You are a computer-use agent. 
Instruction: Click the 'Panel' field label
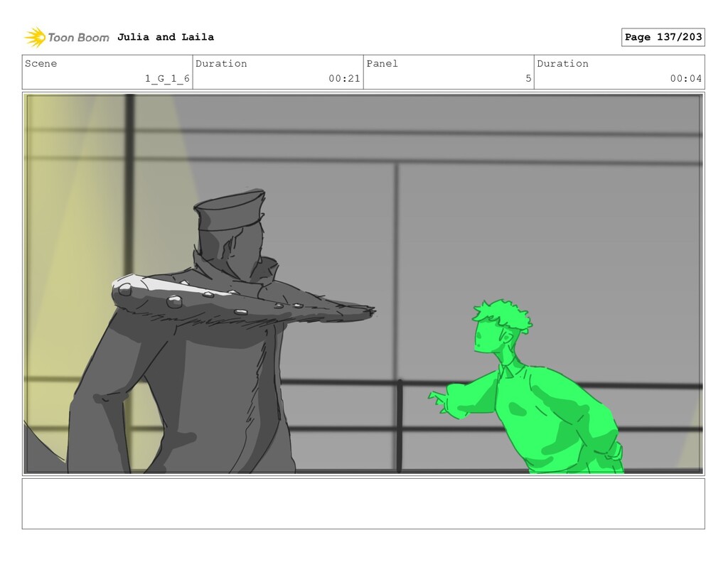click(382, 63)
